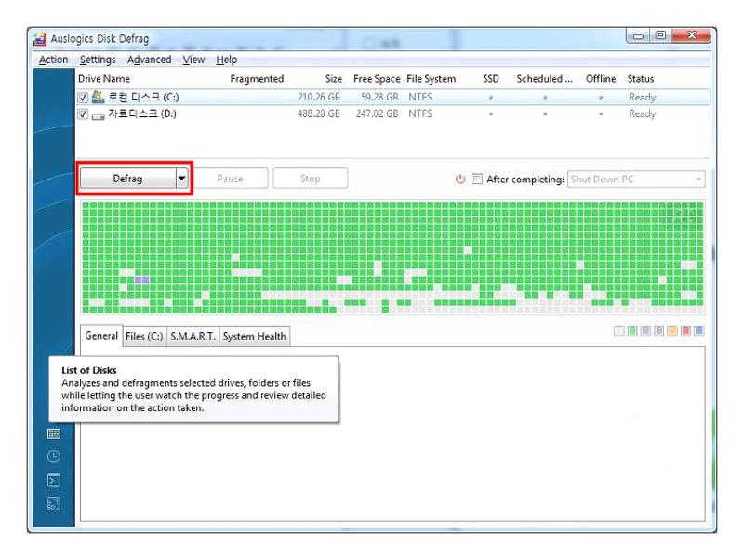Click the white legend color swatch
The width and height of the screenshot is (744, 560).
pyautogui.click(x=618, y=331)
